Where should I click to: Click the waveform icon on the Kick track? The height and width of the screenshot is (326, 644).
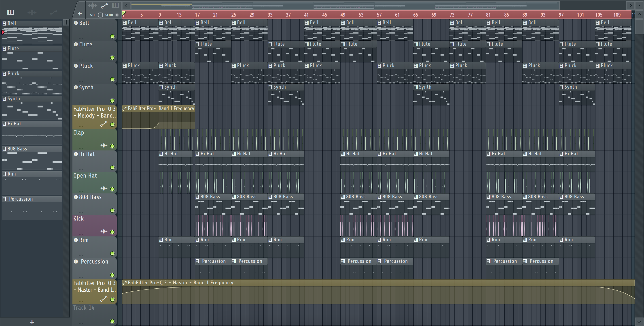point(104,232)
